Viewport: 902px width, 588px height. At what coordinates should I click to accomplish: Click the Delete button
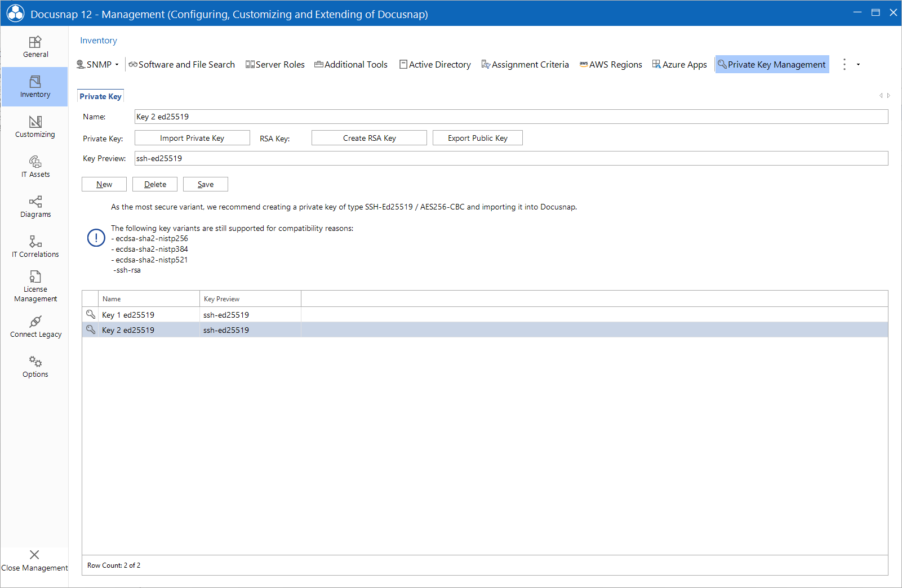point(155,184)
